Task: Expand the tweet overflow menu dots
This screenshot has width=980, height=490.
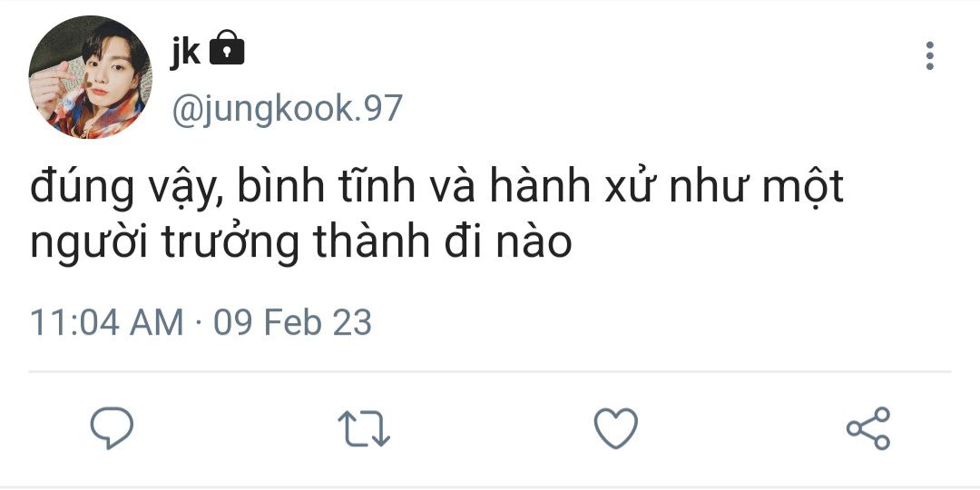Action: (930, 55)
